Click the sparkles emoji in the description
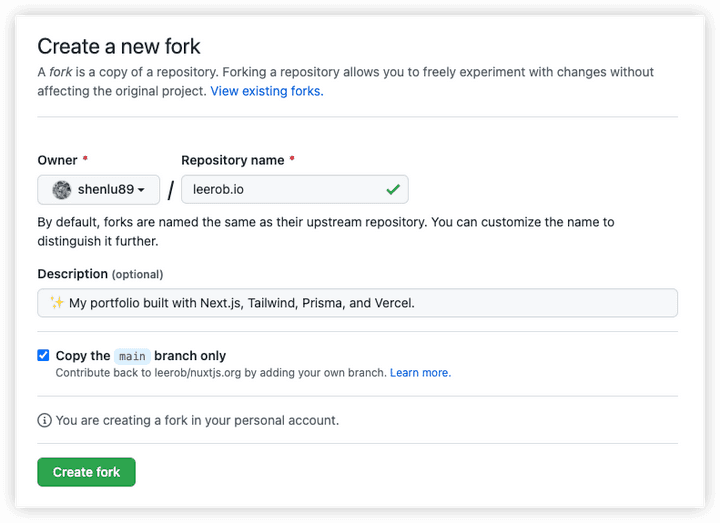This screenshot has width=720, height=523. tap(57, 303)
